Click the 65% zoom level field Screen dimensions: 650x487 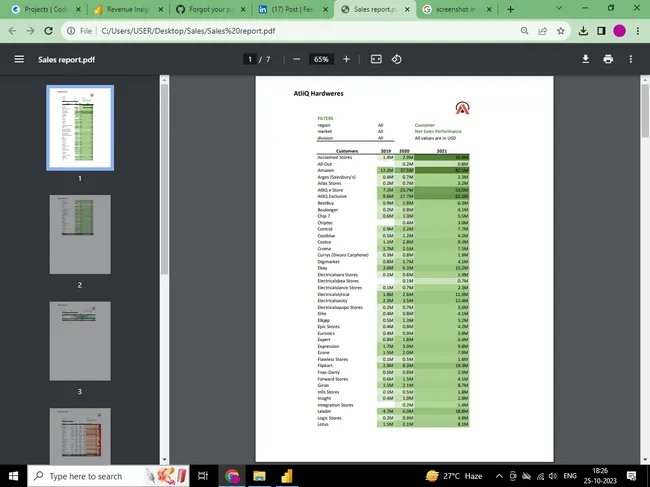(x=321, y=59)
